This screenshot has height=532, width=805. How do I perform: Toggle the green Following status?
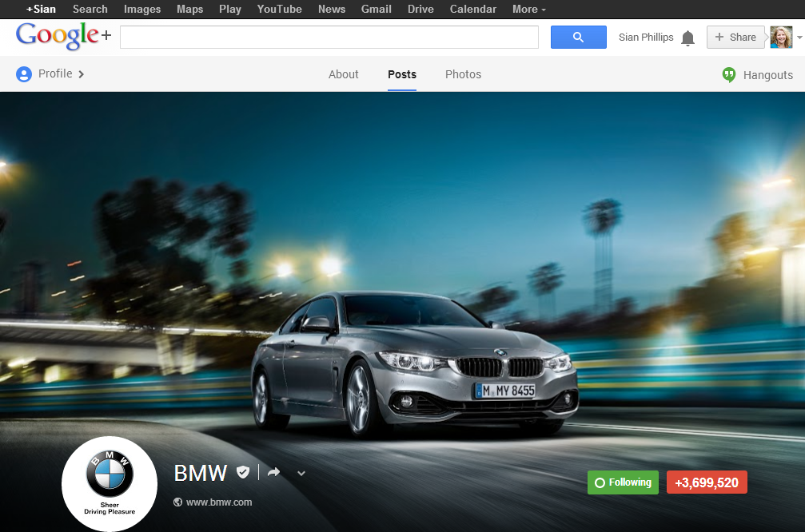[x=623, y=482]
